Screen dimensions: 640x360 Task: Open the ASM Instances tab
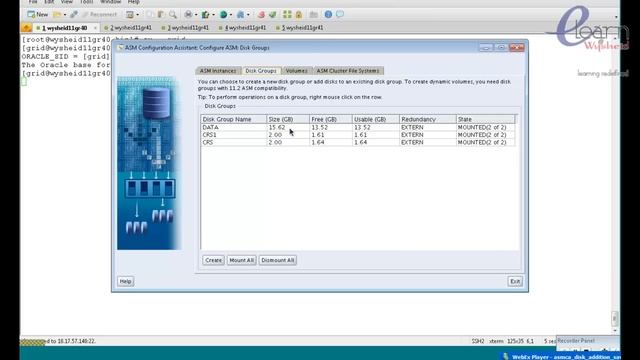point(218,71)
